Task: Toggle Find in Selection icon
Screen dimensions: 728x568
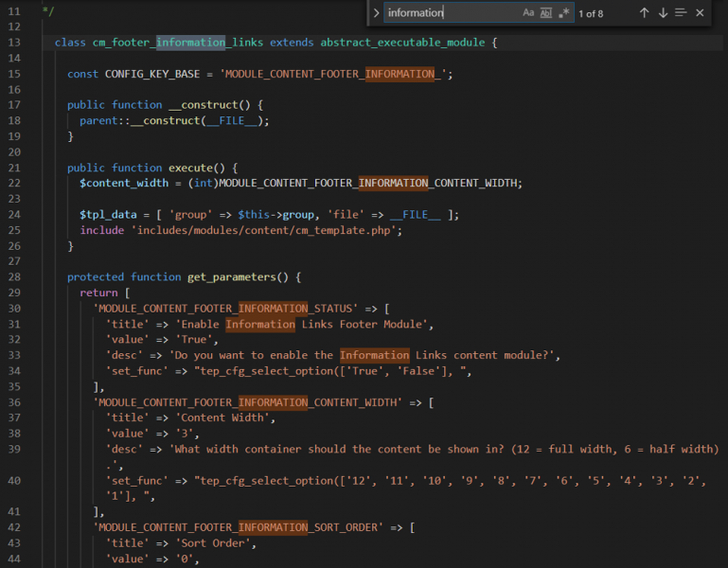Action: point(681,13)
